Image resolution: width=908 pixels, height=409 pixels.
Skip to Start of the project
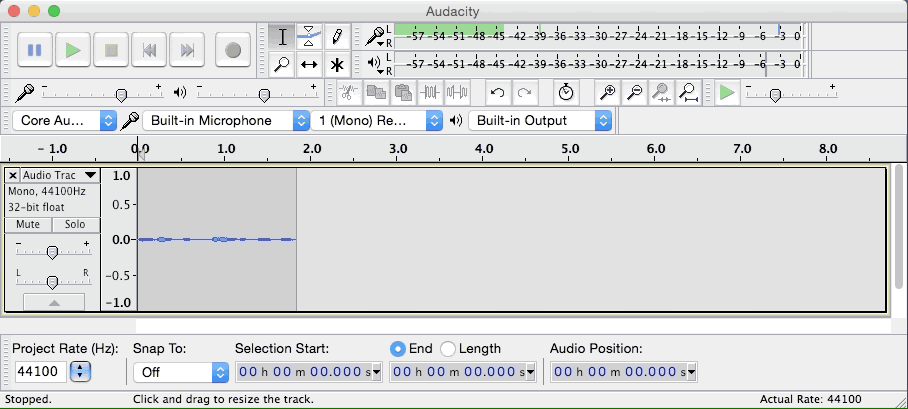pyautogui.click(x=149, y=50)
